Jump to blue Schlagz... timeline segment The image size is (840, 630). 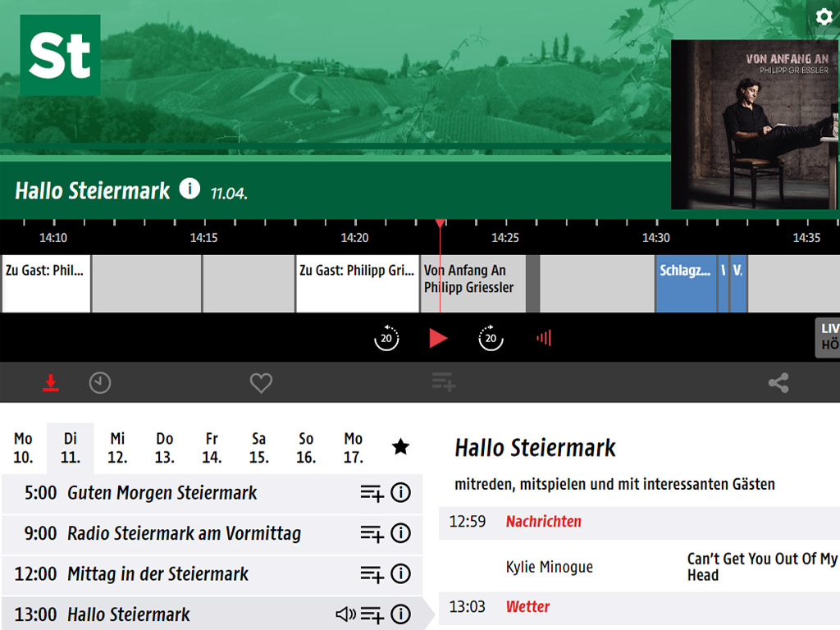(687, 283)
